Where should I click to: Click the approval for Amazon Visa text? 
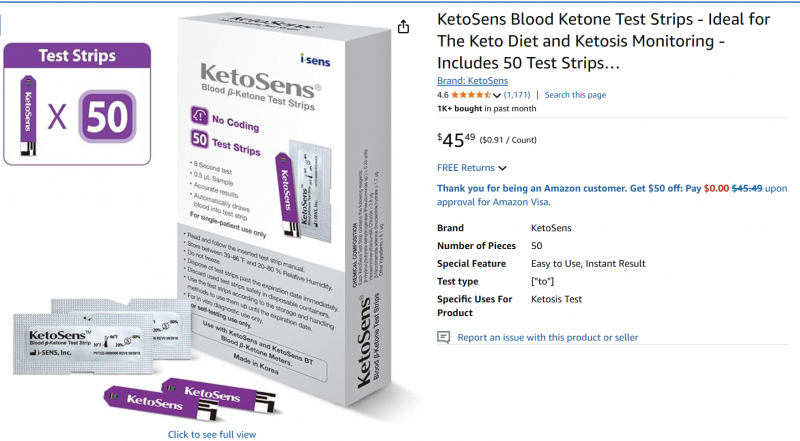pos(493,202)
